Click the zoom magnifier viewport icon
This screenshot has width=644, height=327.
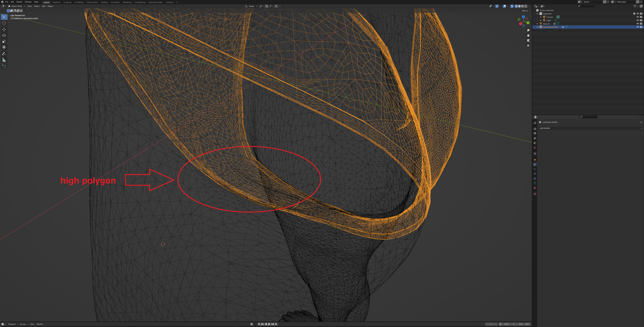[528, 30]
